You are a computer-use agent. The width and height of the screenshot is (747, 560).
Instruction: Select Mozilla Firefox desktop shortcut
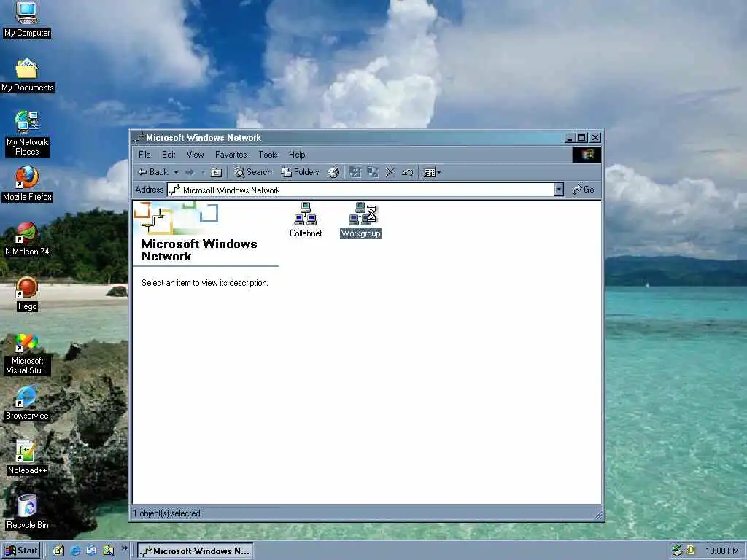pyautogui.click(x=27, y=184)
